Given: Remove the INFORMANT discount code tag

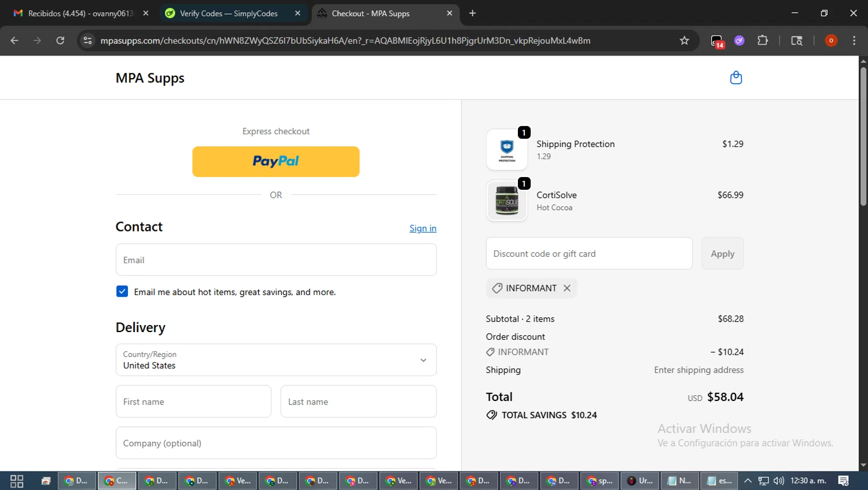Looking at the screenshot, I should pyautogui.click(x=567, y=288).
